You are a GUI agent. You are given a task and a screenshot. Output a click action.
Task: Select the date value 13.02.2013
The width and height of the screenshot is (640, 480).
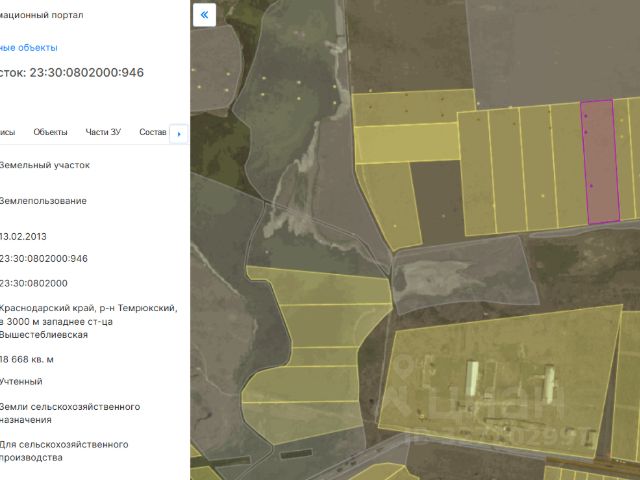[x=23, y=236]
